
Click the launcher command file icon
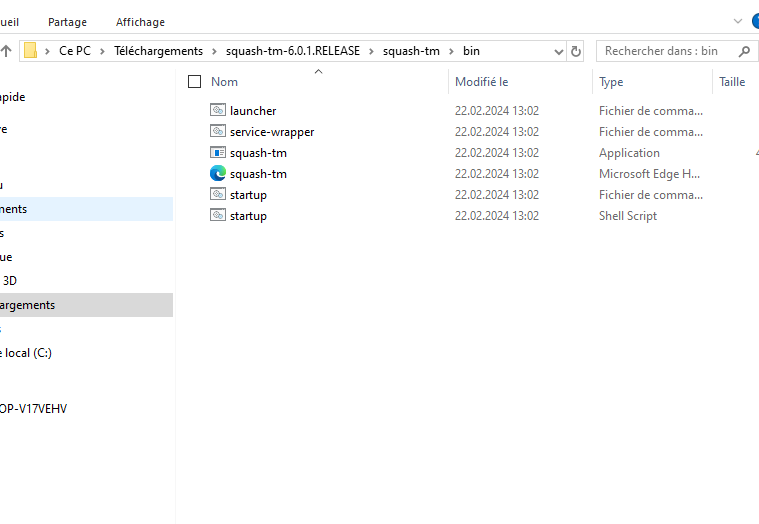218,110
